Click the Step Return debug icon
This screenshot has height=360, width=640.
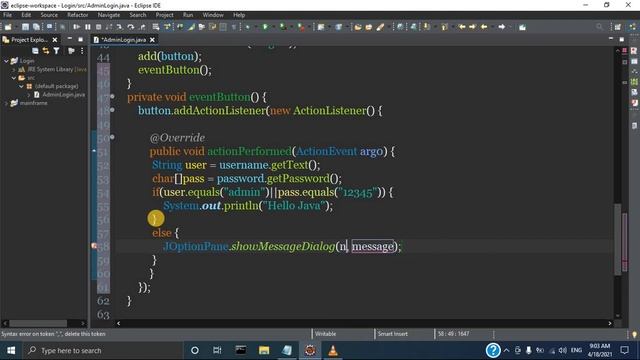(142, 27)
